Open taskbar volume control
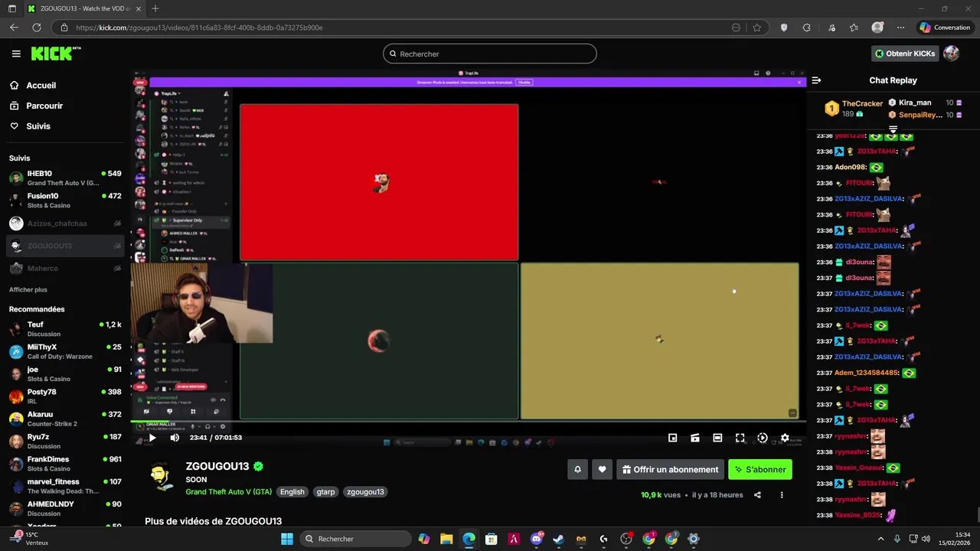 click(926, 539)
